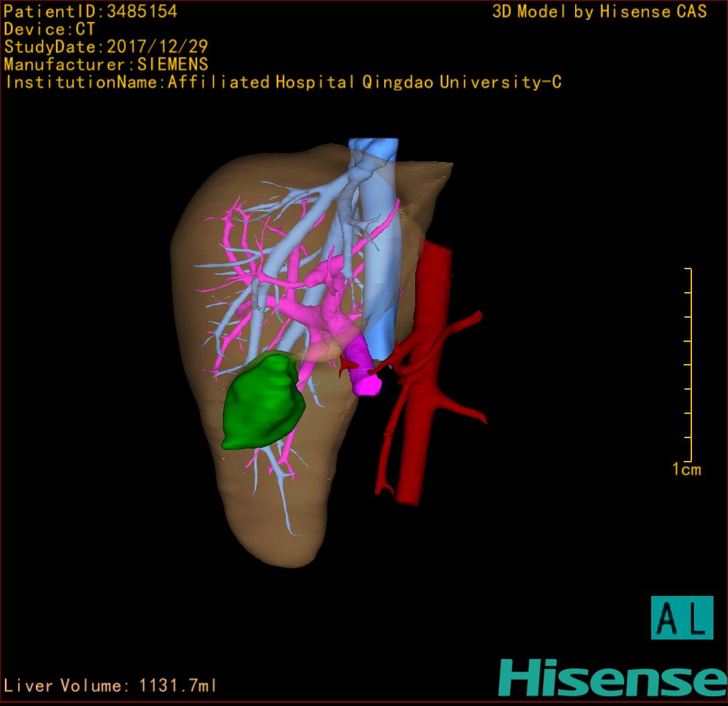Click the Device:CT label
The image size is (728, 706).
(49, 29)
